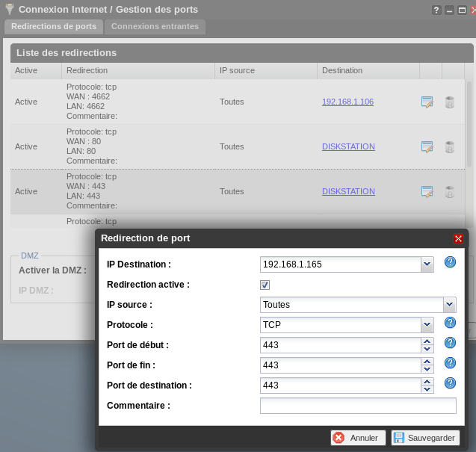Screen dimensions: 476x452
Task: Expand the Protocole TCP dropdown
Action: point(427,325)
